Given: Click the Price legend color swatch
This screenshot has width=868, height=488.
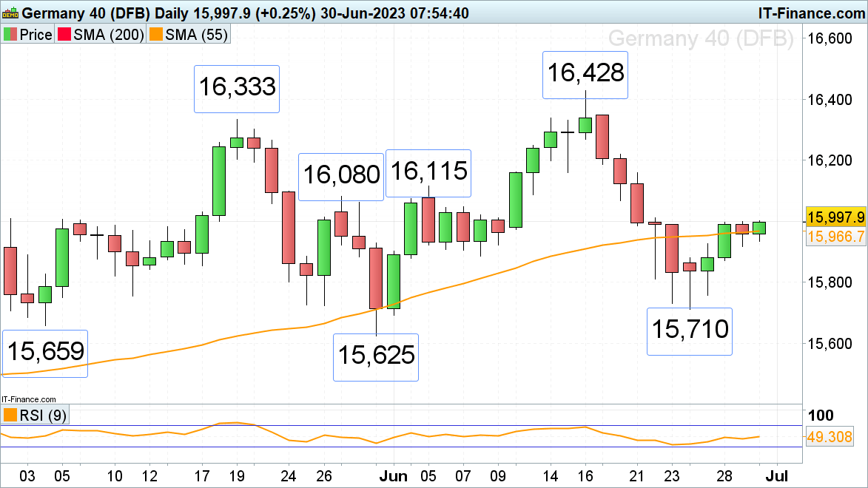Looking at the screenshot, I should pyautogui.click(x=10, y=34).
